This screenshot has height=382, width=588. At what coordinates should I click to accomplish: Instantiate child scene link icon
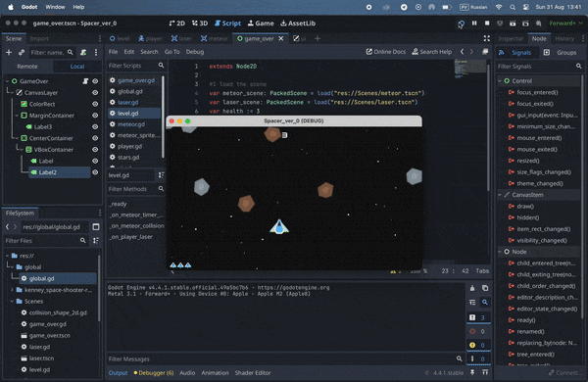click(x=22, y=53)
